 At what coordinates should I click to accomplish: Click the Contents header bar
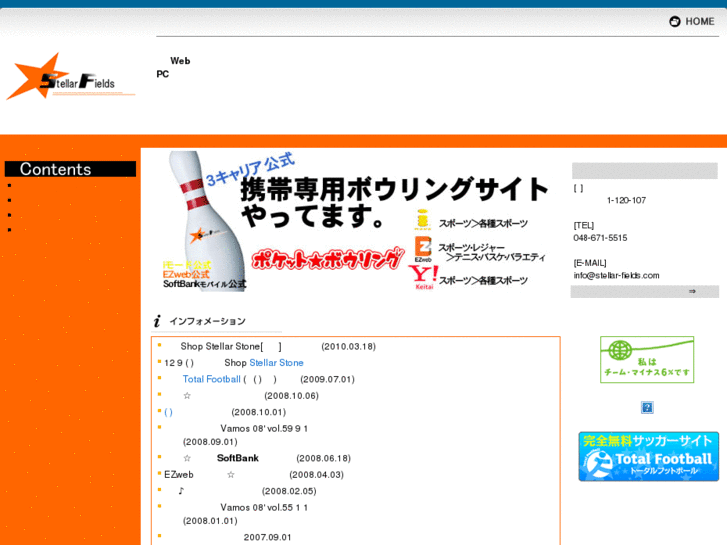click(70, 169)
